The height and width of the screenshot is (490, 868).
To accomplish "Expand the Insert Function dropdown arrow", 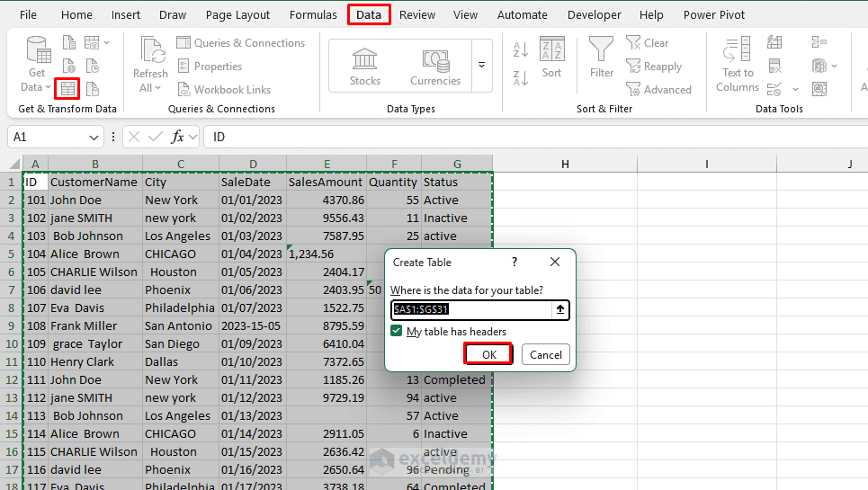I will coord(192,137).
